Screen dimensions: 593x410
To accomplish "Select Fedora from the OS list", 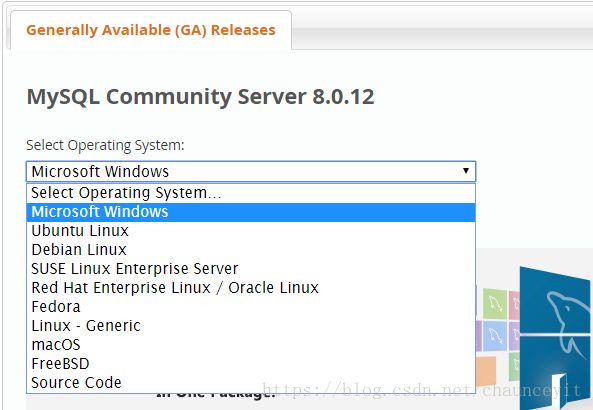I will point(251,307).
